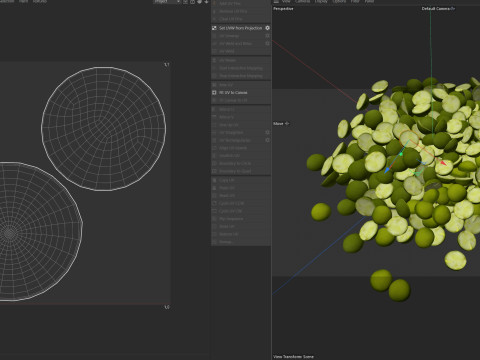Grab the blue Z-axis arrow of gizmo
The height and width of the screenshot is (360, 480).
[387, 170]
